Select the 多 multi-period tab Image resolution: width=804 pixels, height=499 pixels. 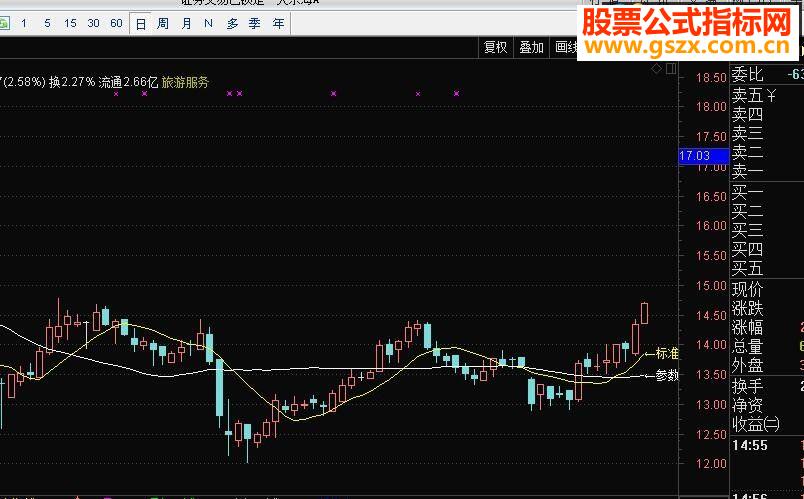(x=232, y=24)
